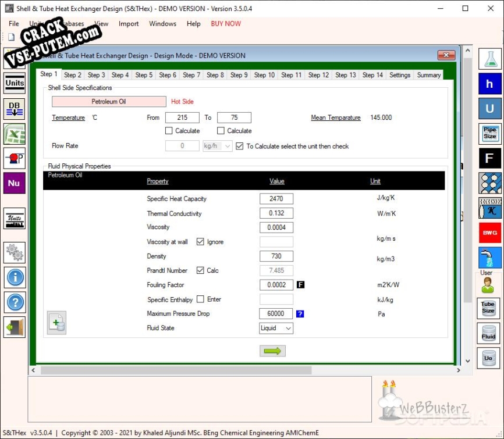Open the blue h coefficient calculator icon

pyautogui.click(x=489, y=84)
